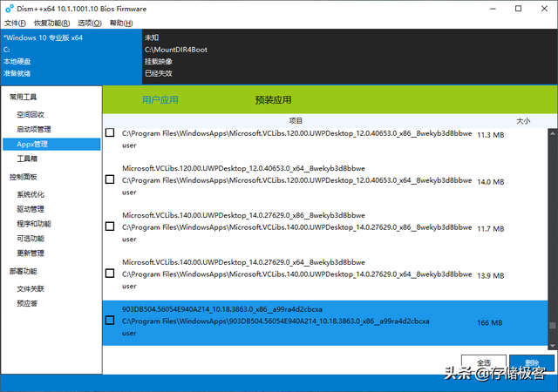Open the 选项(O) menu
Image resolution: width=558 pixels, height=392 pixels.
[90, 24]
